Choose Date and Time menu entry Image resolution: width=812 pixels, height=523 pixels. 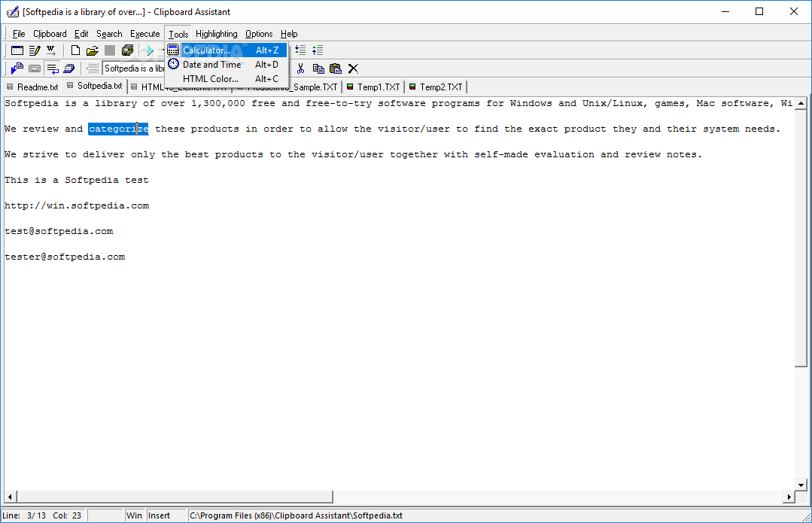tap(227, 64)
